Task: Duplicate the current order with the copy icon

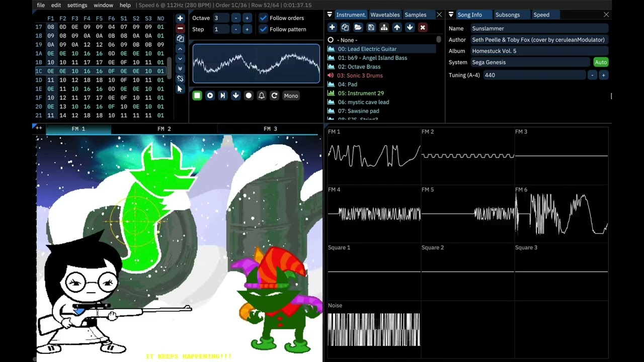Action: pos(180,38)
